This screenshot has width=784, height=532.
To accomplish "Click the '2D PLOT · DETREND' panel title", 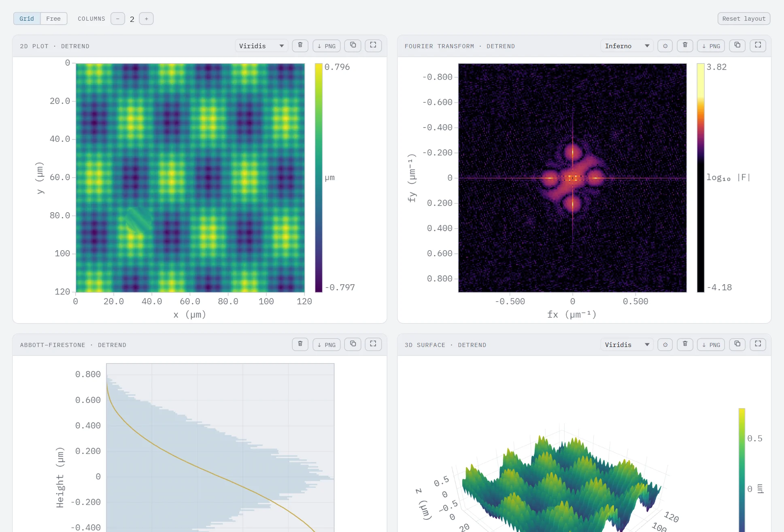I will pyautogui.click(x=55, y=46).
